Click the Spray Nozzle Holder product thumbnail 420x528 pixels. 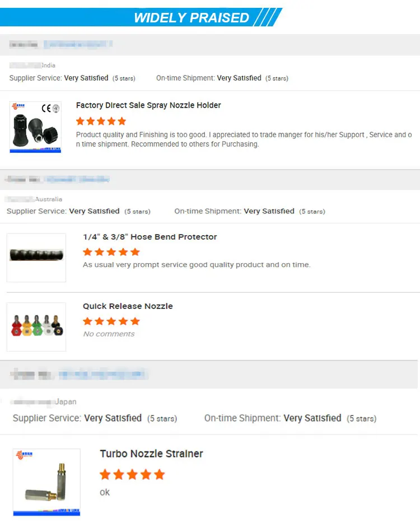tap(35, 127)
